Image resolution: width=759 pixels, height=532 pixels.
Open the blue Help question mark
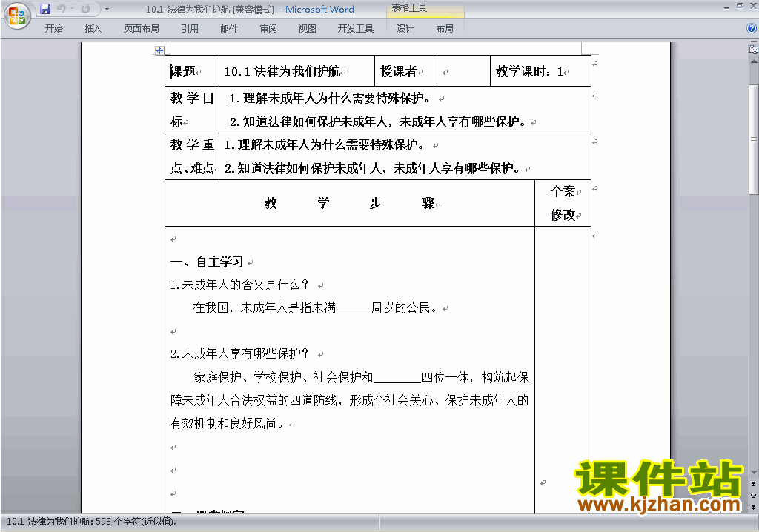(x=752, y=28)
